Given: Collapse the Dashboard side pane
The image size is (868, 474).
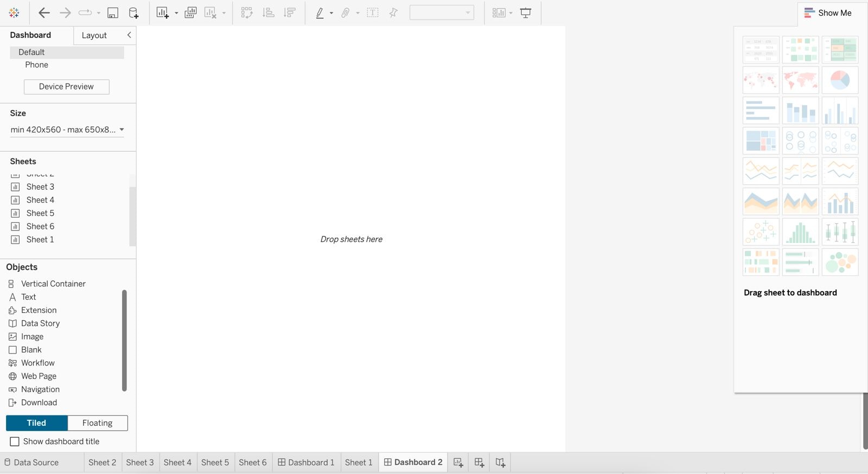Looking at the screenshot, I should click(129, 35).
